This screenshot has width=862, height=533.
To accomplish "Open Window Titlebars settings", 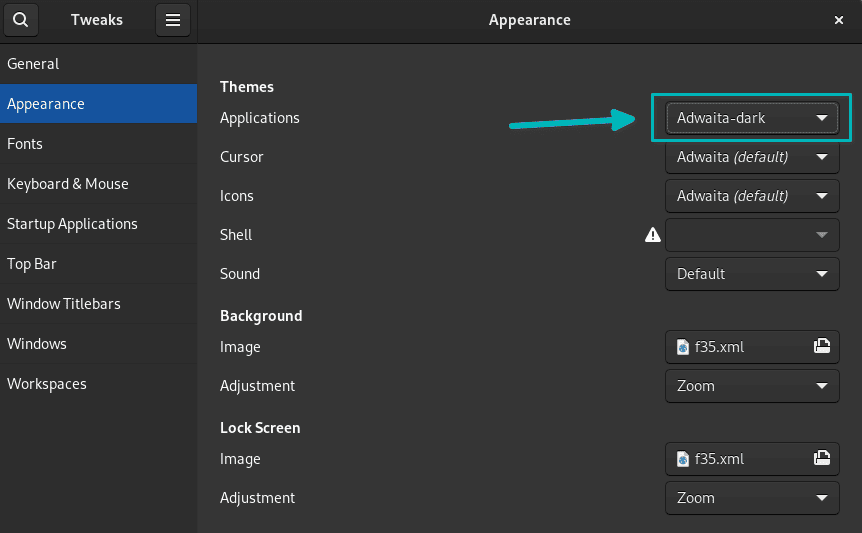I will tap(98, 304).
